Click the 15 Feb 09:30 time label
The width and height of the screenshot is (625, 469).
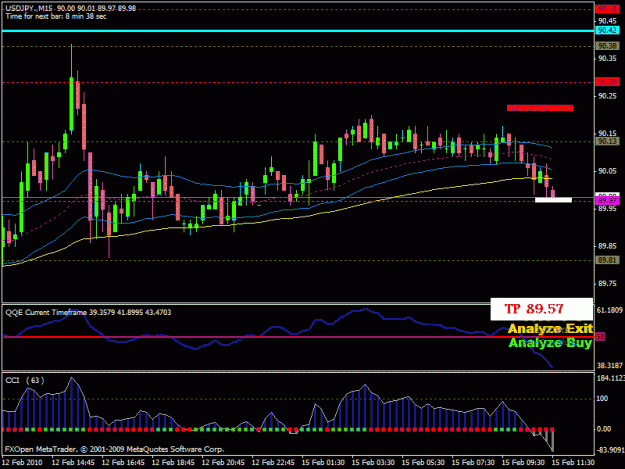(x=523, y=463)
